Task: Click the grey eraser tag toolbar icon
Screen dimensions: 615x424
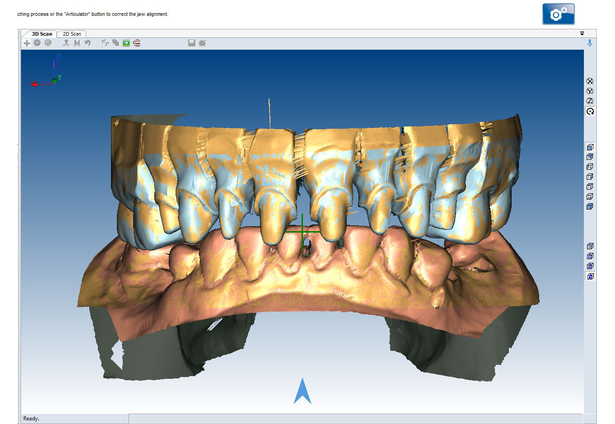Action: [115, 43]
